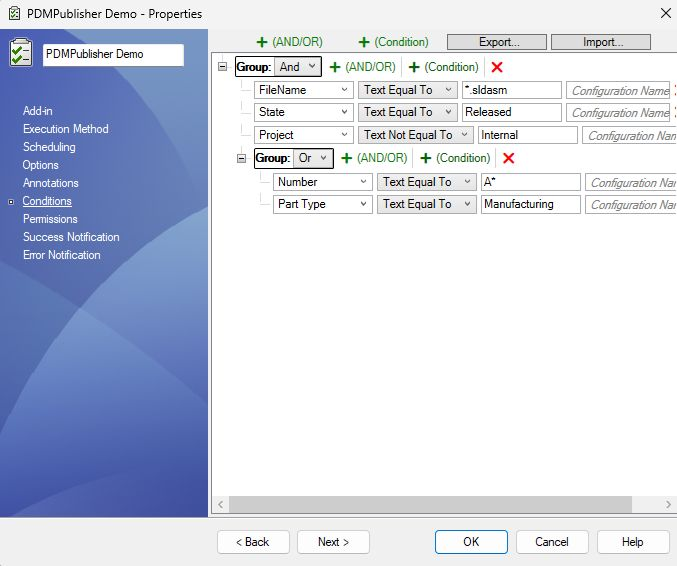Viewport: 677px width, 566px height.
Task: Delete the Or group with red X
Action: click(x=509, y=158)
